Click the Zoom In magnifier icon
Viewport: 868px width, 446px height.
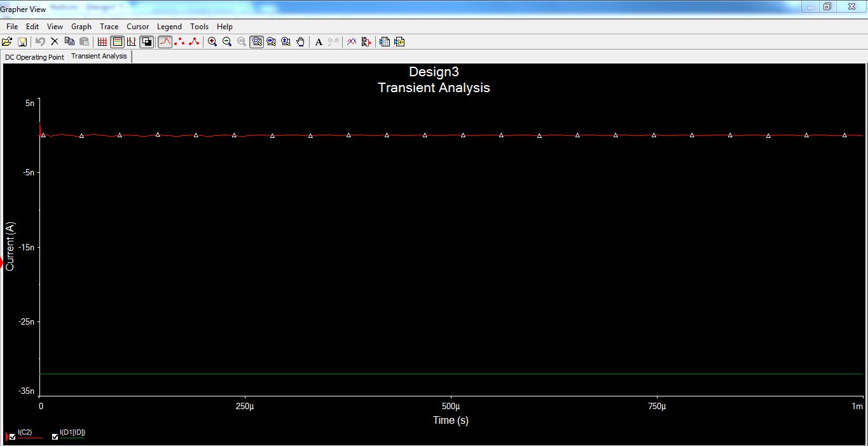click(x=212, y=42)
